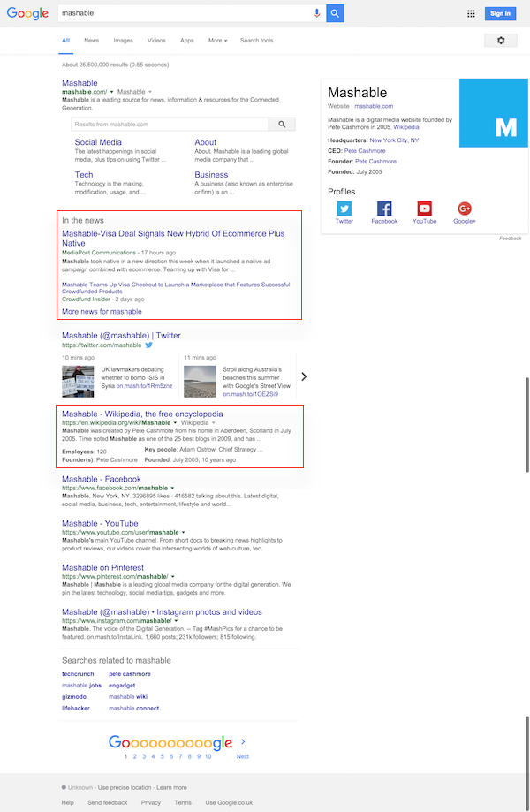The width and height of the screenshot is (530, 812).
Task: Click the Twitter bird icon beside twitter.com/mashable
Action: pyautogui.click(x=149, y=345)
